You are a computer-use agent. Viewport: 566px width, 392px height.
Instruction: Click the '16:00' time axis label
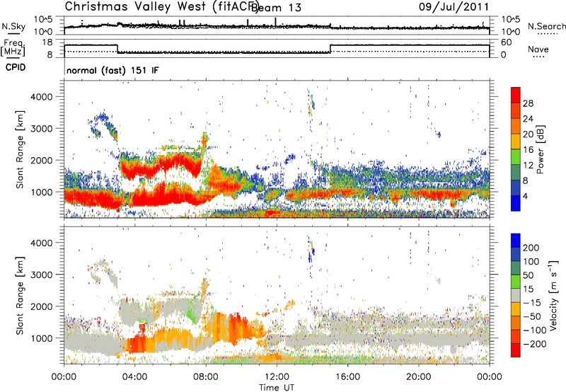point(347,377)
